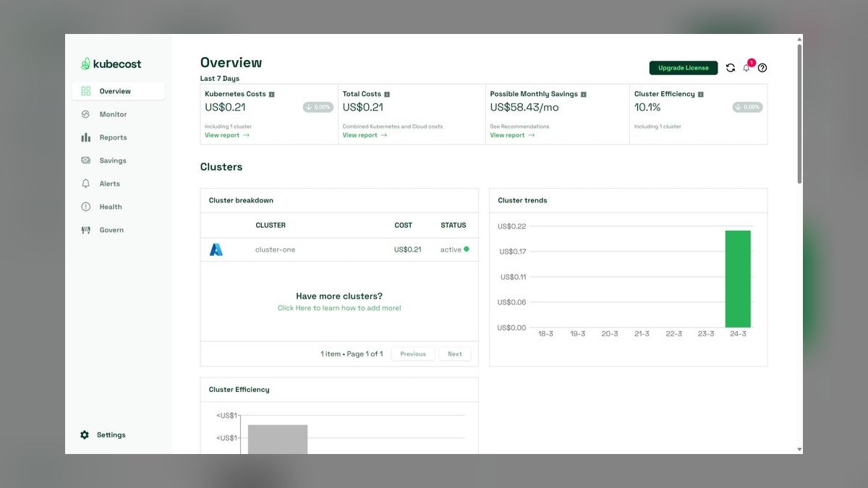Click the US$58.43/mo savings value
Image resolution: width=868 pixels, height=488 pixels.
pos(524,107)
